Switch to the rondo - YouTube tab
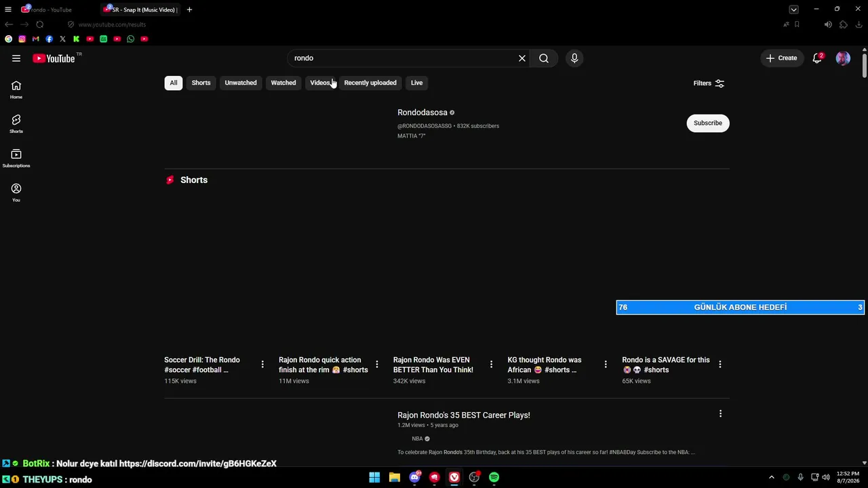 (x=56, y=9)
